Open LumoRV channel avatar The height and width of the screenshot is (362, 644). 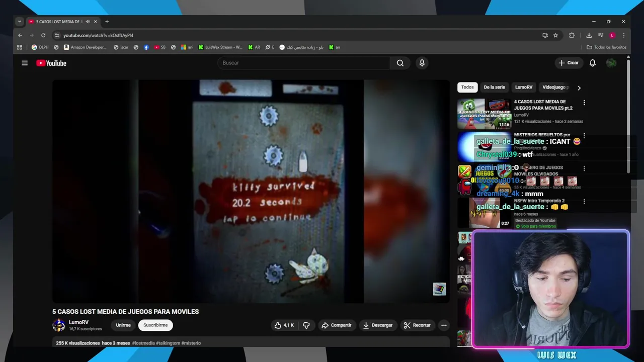click(x=59, y=325)
